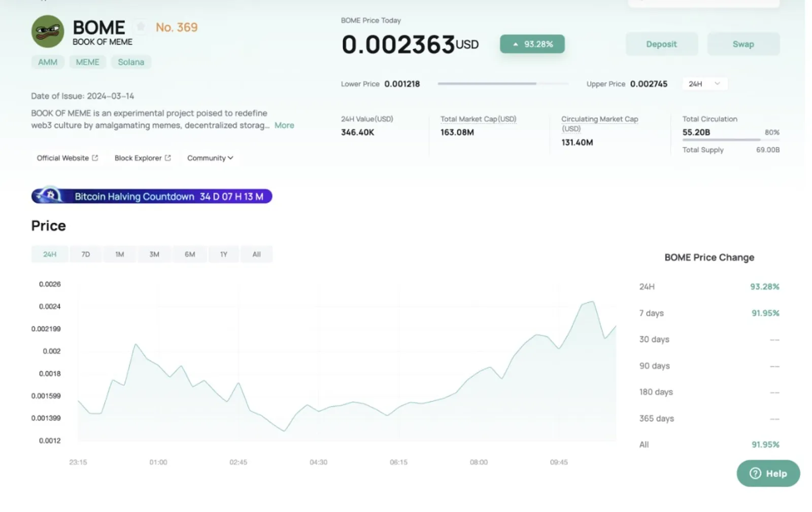Image resolution: width=812 pixels, height=512 pixels.
Task: Click the All price change 91.95%
Action: [x=765, y=445]
